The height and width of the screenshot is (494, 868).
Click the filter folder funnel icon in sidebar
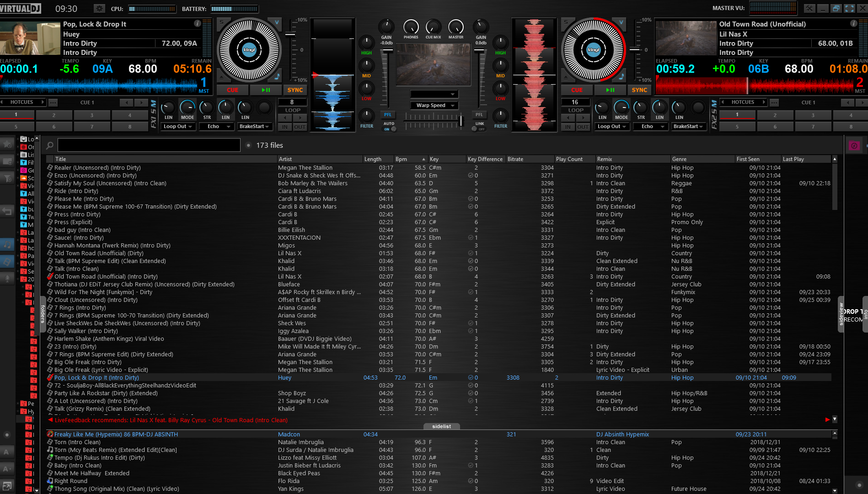pos(7,178)
